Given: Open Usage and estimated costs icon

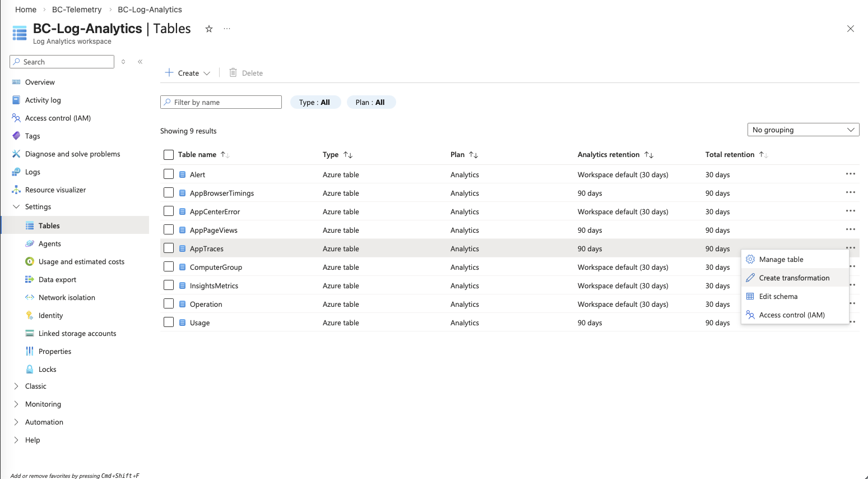Looking at the screenshot, I should coord(30,261).
